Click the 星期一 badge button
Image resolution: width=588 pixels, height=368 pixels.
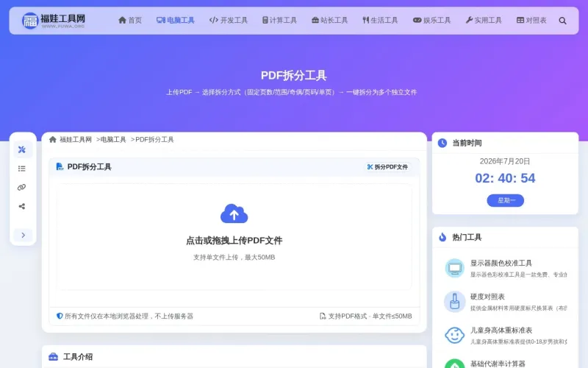[x=505, y=200]
